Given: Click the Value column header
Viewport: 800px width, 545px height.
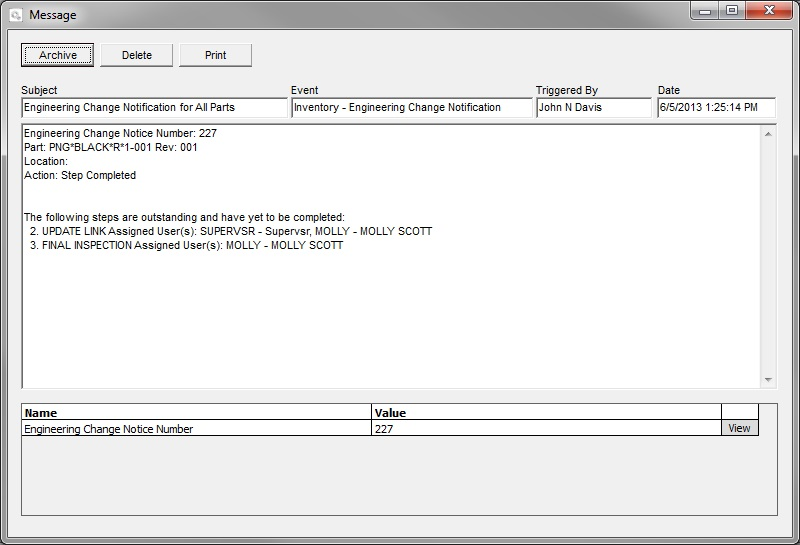Looking at the screenshot, I should click(x=546, y=412).
